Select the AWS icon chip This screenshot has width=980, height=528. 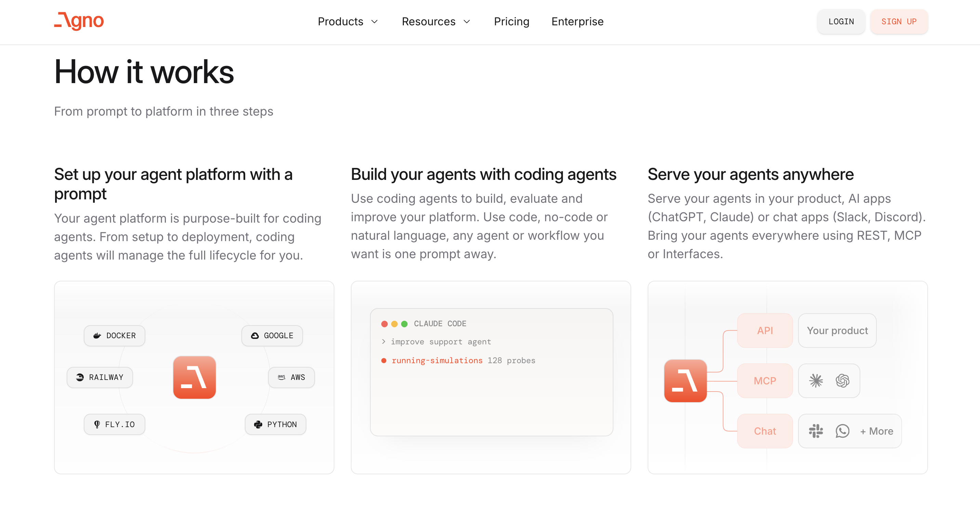point(291,377)
